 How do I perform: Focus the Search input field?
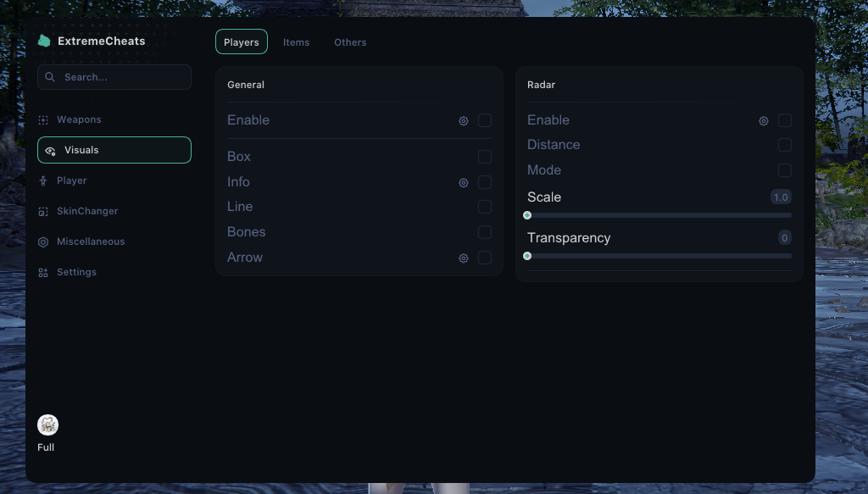[x=114, y=77]
